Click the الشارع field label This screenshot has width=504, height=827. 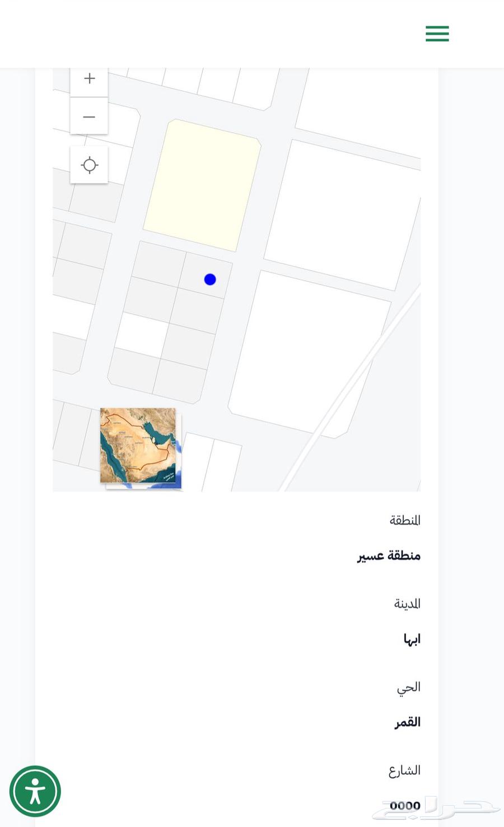pos(404,770)
